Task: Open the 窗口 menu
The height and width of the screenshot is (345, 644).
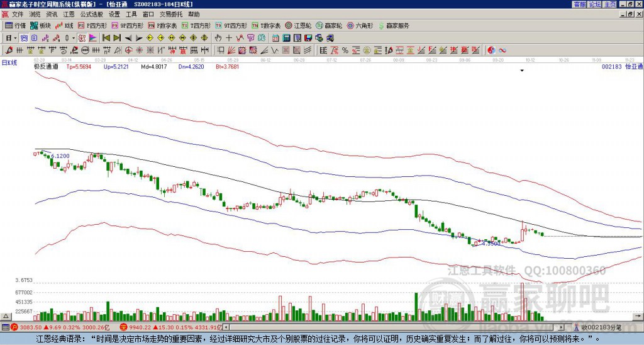Action: [x=148, y=14]
